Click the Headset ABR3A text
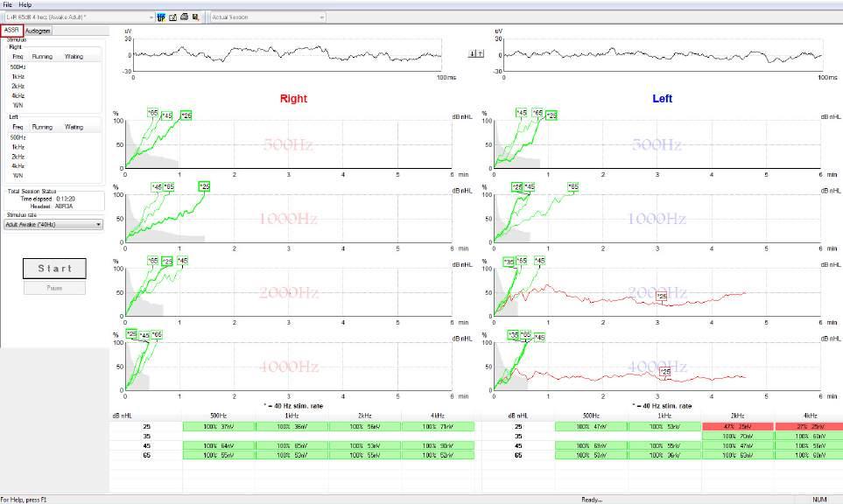The image size is (843, 504). point(51,206)
